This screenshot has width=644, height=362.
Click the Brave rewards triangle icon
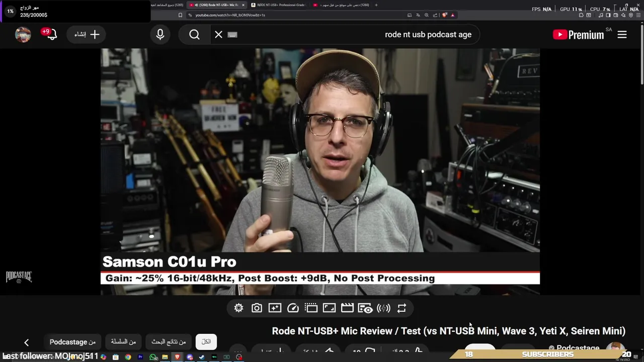pyautogui.click(x=453, y=15)
